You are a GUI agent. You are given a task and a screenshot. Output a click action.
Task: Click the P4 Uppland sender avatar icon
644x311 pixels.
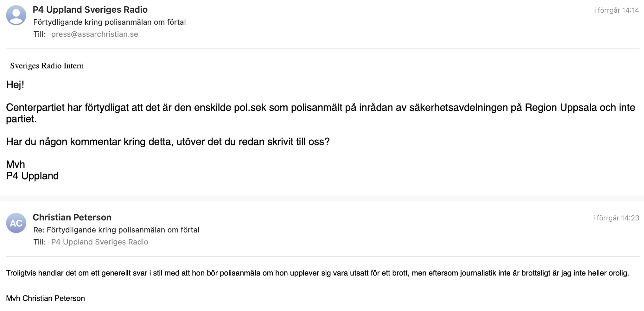(16, 15)
